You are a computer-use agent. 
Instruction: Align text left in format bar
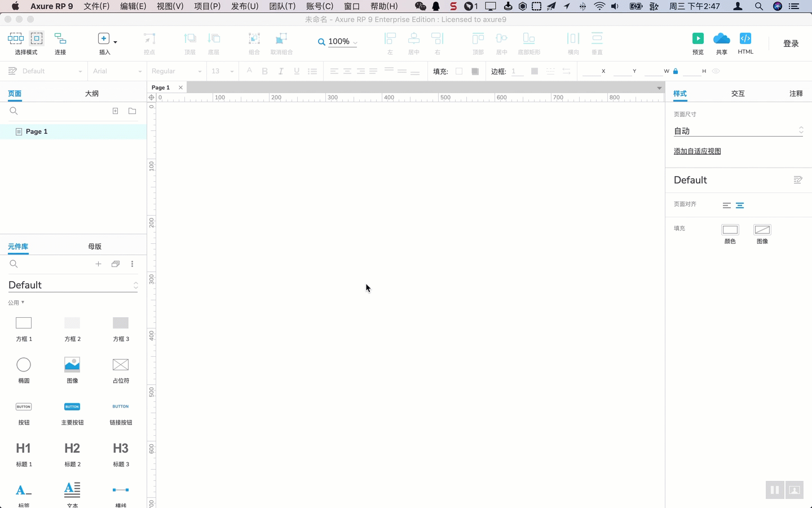334,71
